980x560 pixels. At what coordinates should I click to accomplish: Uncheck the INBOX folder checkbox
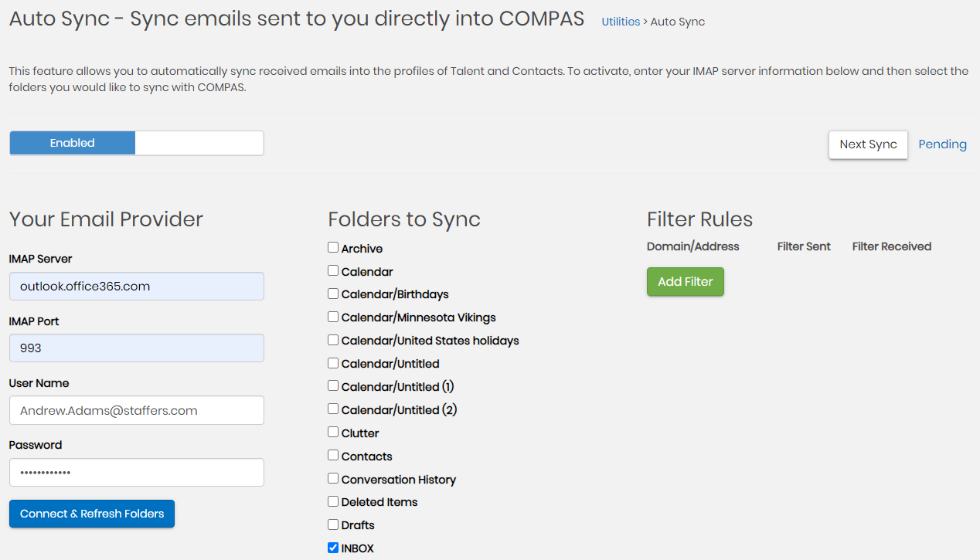tap(333, 548)
